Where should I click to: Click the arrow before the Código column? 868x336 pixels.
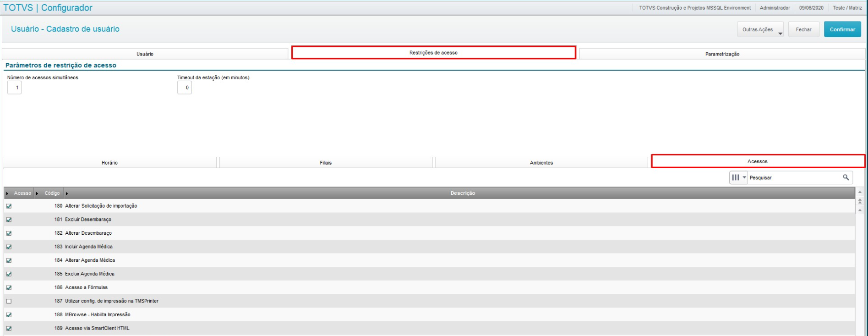pos(37,193)
